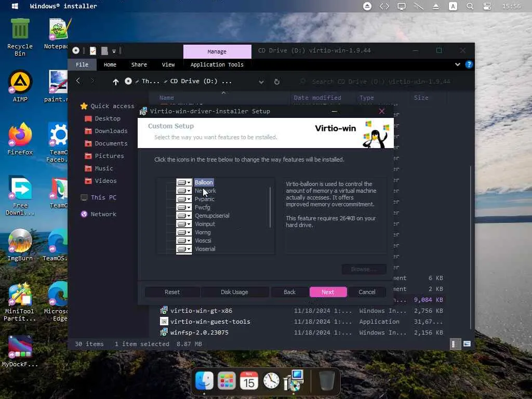Click the feature tree vertical scrollbar

270,207
